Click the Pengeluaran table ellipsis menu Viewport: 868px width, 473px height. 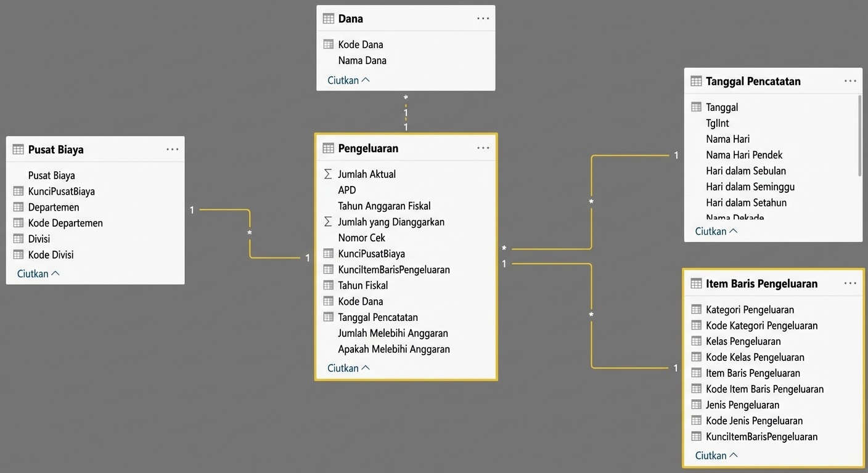(x=483, y=148)
